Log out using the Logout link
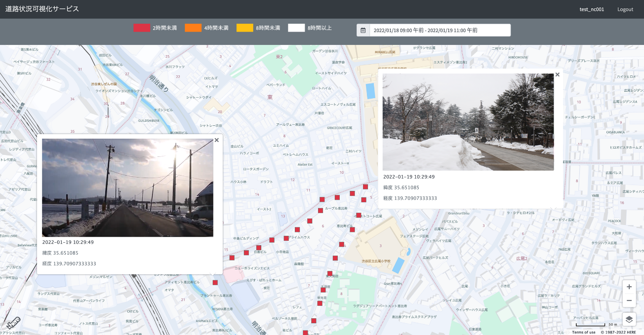 click(625, 9)
